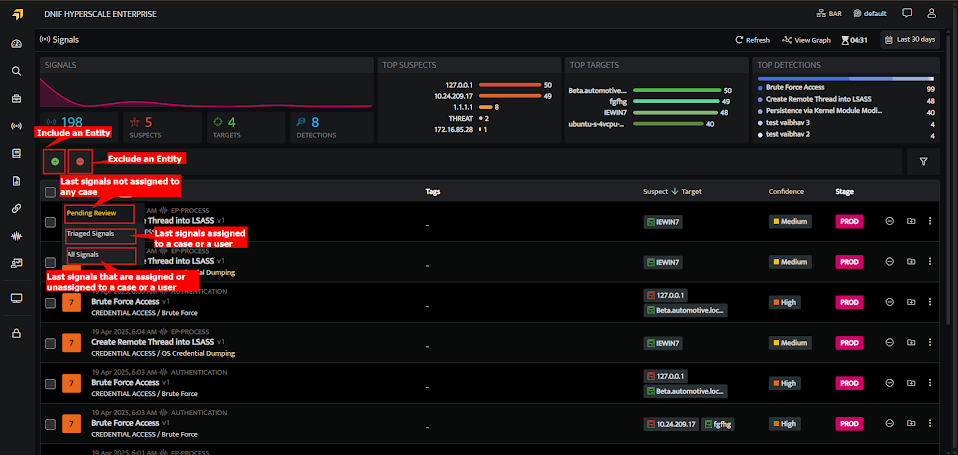This screenshot has width=958, height=455.
Task: Click the hourglass 04:31 timer
Action: (x=855, y=40)
